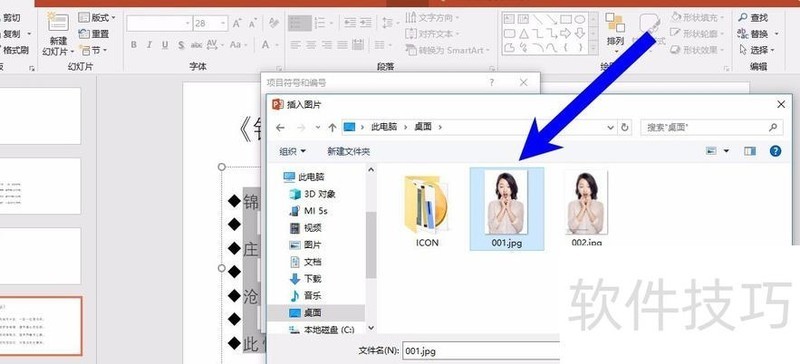Toggle text shadow S button

click(181, 45)
